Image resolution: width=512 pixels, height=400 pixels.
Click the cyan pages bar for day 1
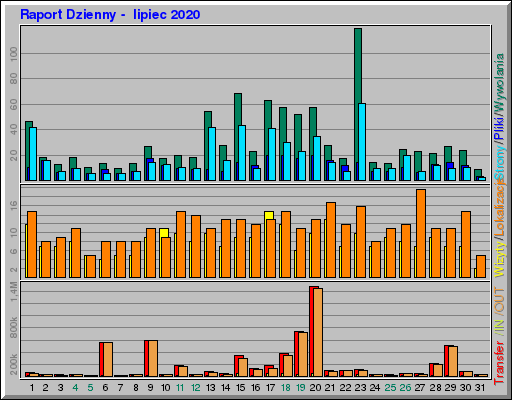tap(33, 154)
